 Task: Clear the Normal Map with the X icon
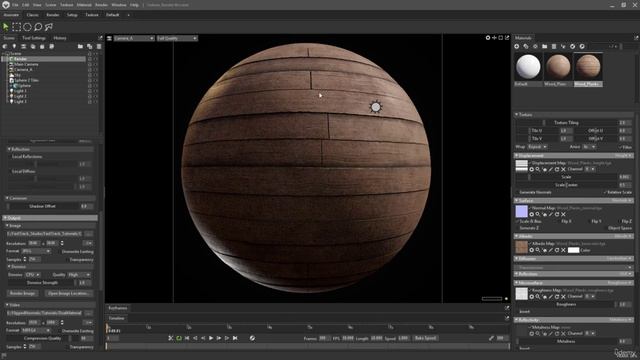point(563,214)
